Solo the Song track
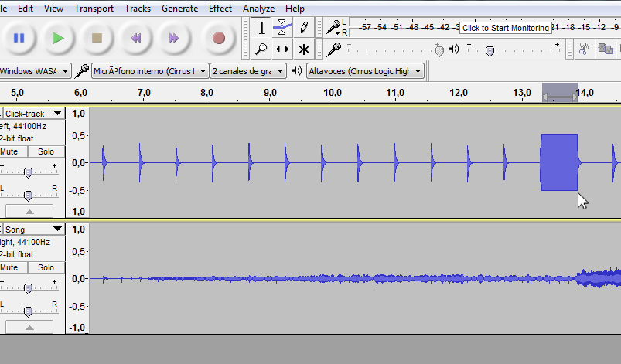The image size is (621, 364). click(46, 267)
